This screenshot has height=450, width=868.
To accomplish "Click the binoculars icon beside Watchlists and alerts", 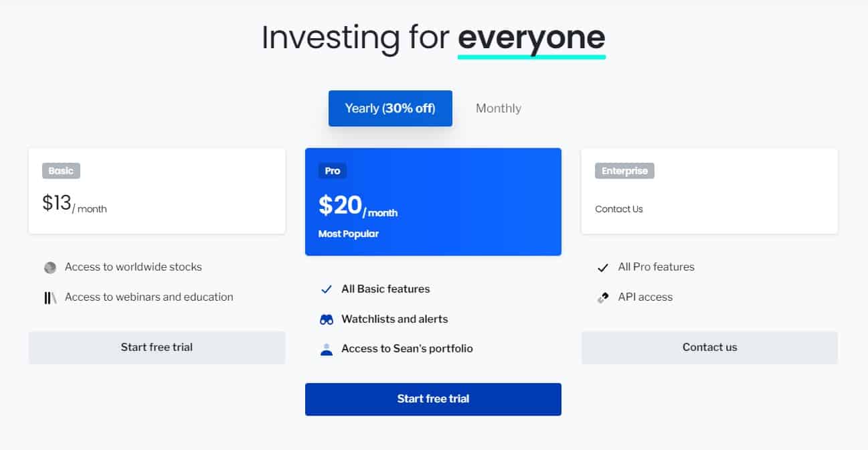I will tap(327, 319).
